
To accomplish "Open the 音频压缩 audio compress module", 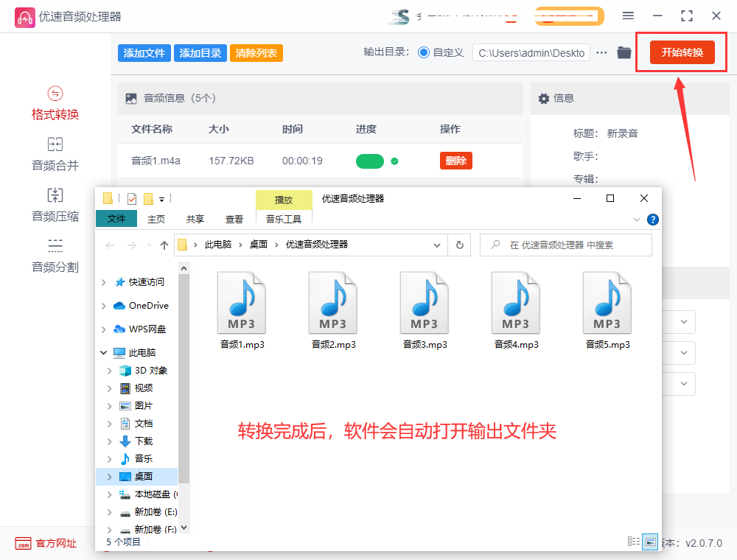I will tap(55, 206).
